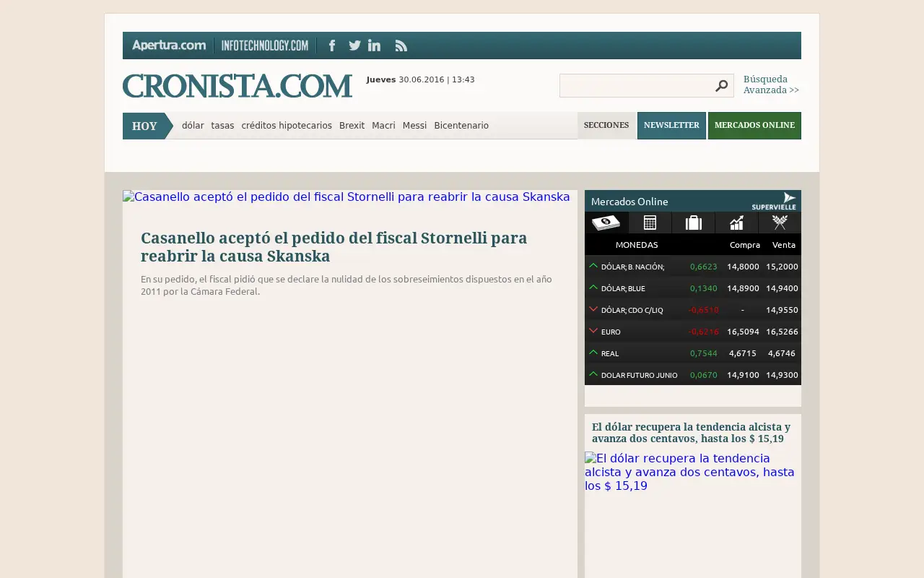Open the Facebook icon in top bar

coord(332,46)
